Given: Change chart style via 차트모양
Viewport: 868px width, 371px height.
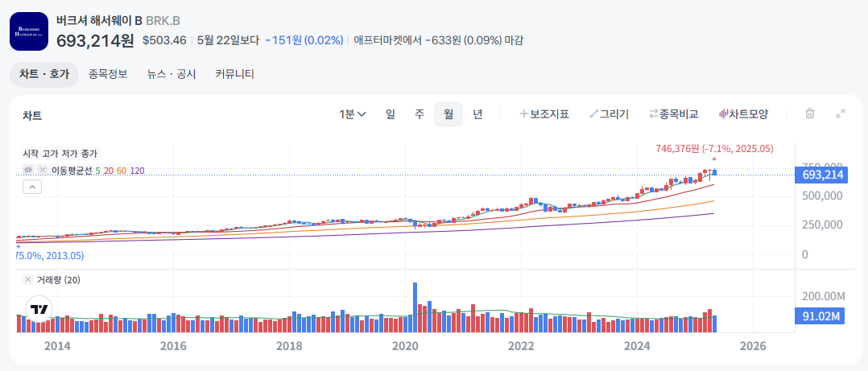Looking at the screenshot, I should coord(743,114).
